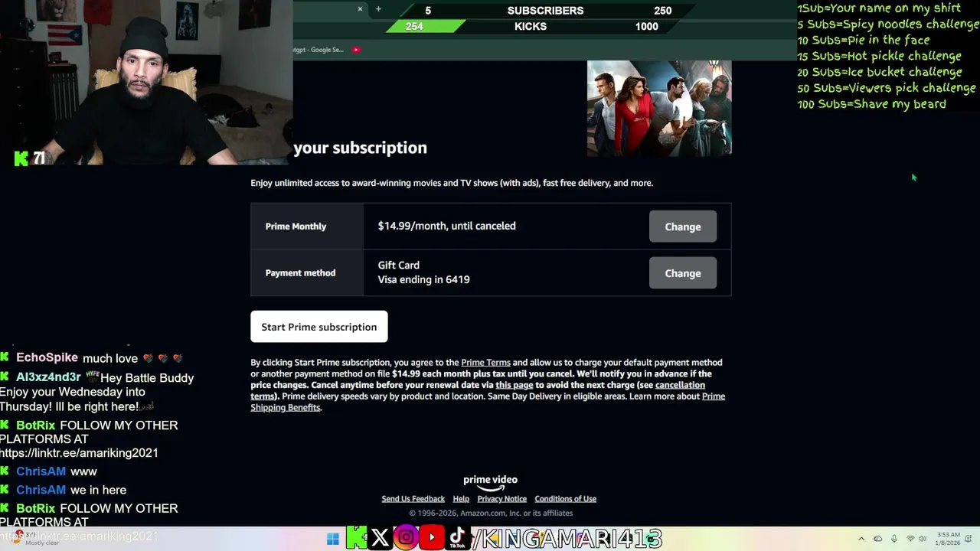Open Prime Shipping Benefits link
Viewport: 980px width, 551px height.
point(488,402)
